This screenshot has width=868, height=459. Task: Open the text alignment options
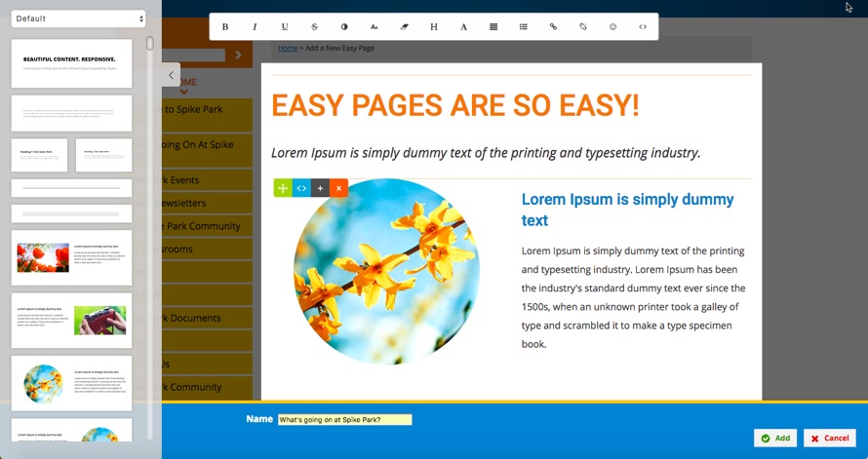[493, 27]
